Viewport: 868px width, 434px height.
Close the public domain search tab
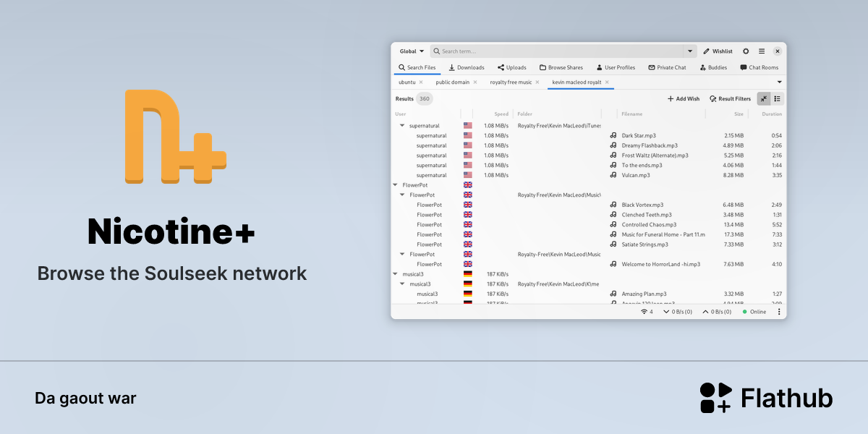(475, 82)
